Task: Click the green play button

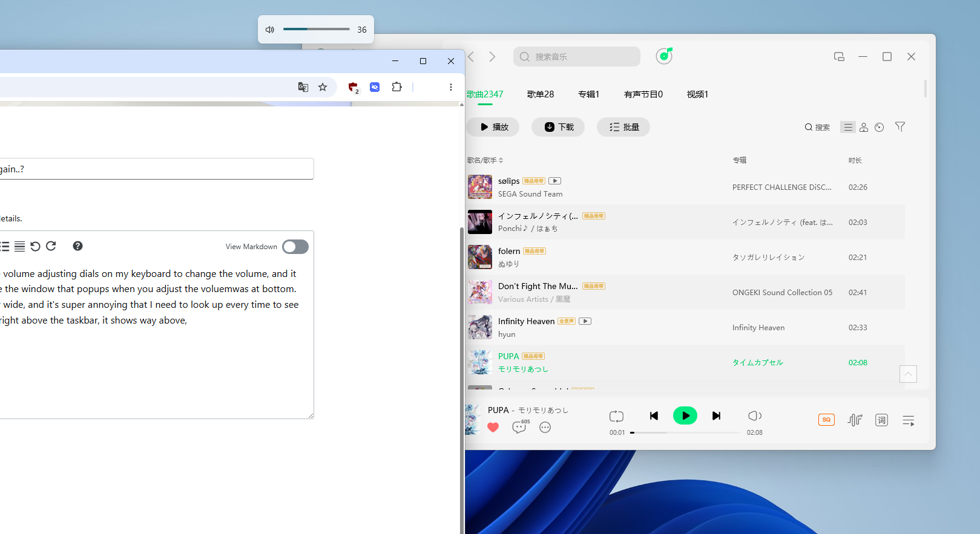Action: [x=685, y=415]
